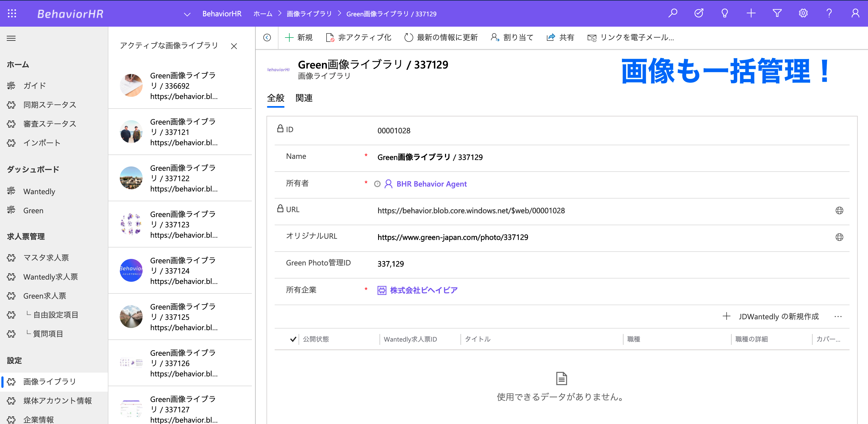This screenshot has width=868, height=424.
Task: Click リンクを電子メール email link command
Action: click(x=631, y=38)
